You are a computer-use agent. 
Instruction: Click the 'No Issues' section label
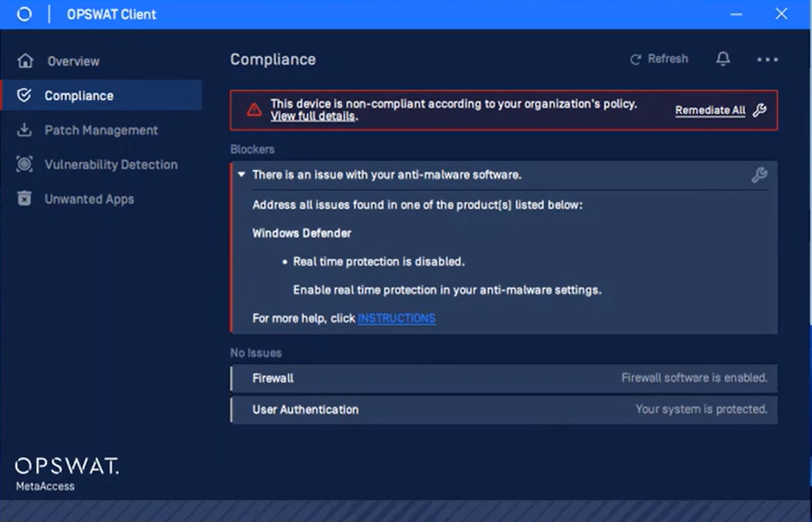pyautogui.click(x=255, y=353)
